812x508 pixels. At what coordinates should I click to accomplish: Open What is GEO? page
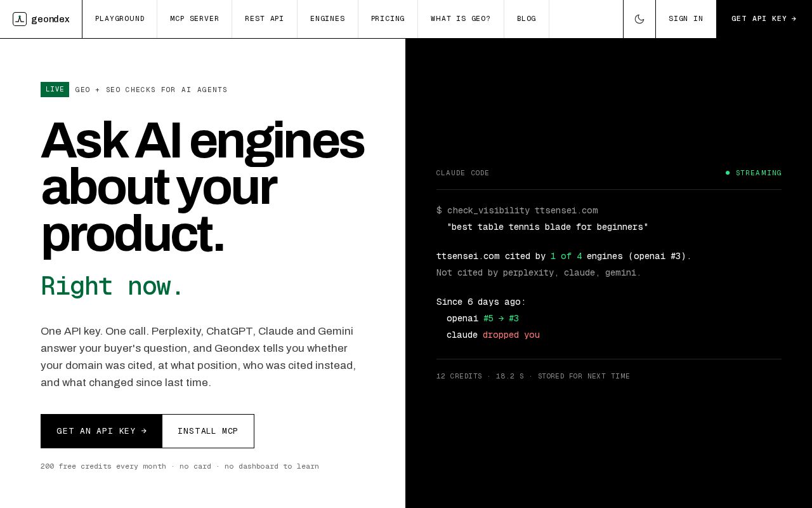[x=461, y=19]
